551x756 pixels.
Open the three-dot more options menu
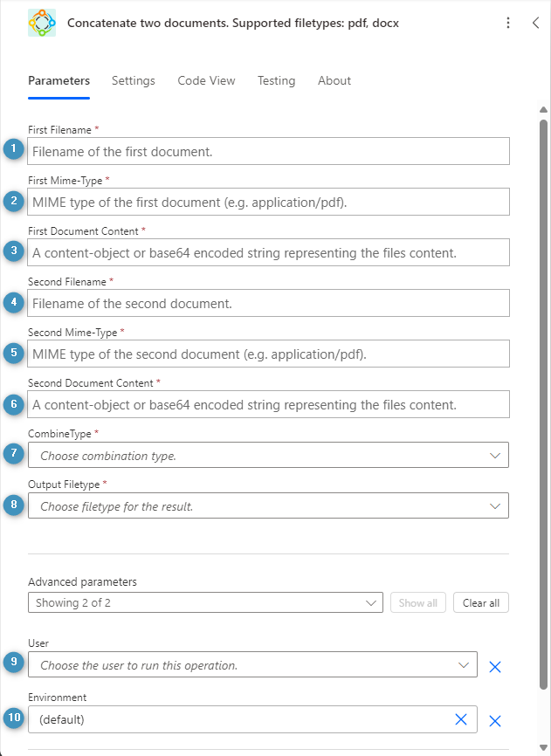click(507, 23)
